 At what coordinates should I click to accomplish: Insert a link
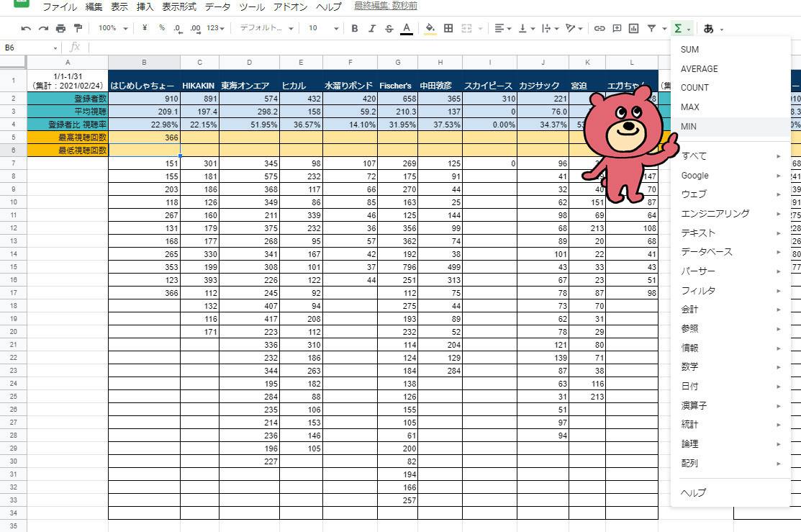(599, 29)
